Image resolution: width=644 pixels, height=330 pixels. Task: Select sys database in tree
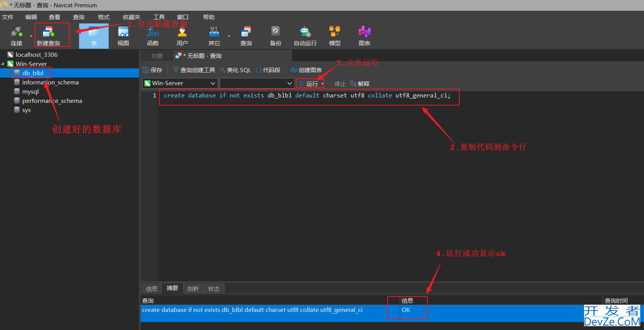point(26,110)
